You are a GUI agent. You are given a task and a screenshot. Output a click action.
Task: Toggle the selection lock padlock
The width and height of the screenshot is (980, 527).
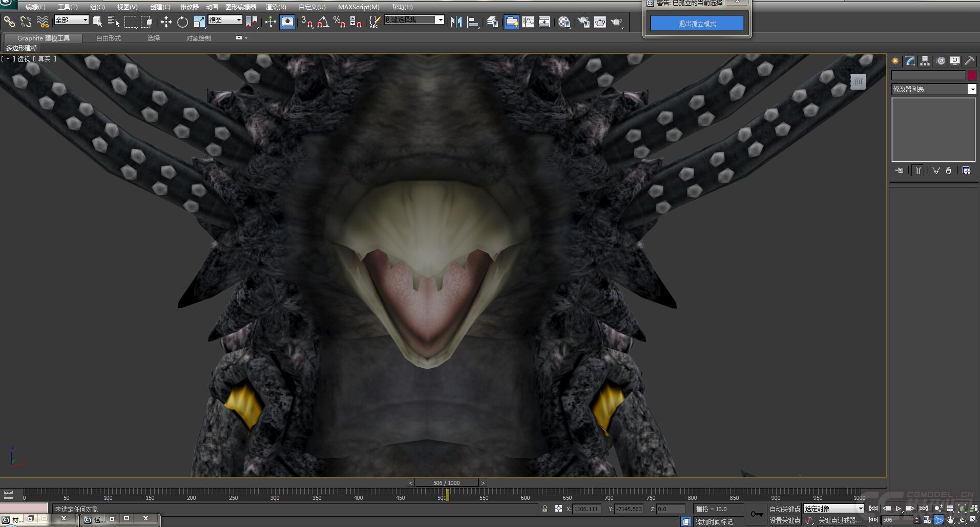coord(545,509)
